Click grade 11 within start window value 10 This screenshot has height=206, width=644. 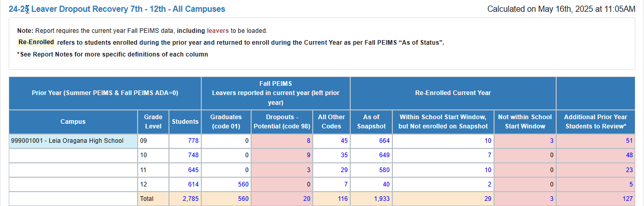click(x=487, y=169)
